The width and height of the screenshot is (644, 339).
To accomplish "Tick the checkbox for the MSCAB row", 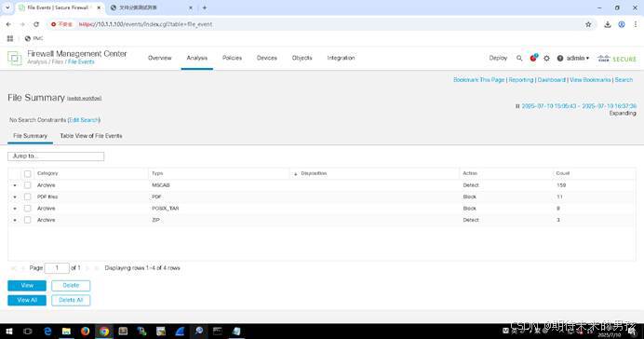I will 28,185.
